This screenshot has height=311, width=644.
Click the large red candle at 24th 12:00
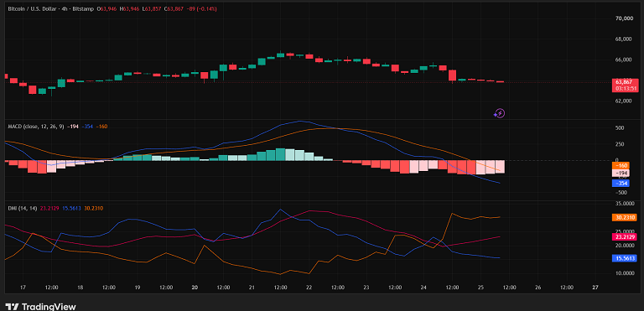(452, 75)
